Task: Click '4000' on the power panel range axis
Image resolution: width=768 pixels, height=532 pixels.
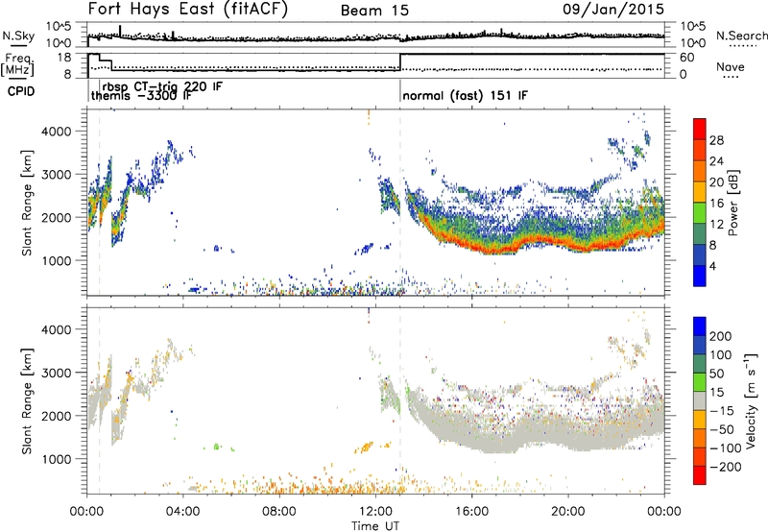Action: point(56,132)
